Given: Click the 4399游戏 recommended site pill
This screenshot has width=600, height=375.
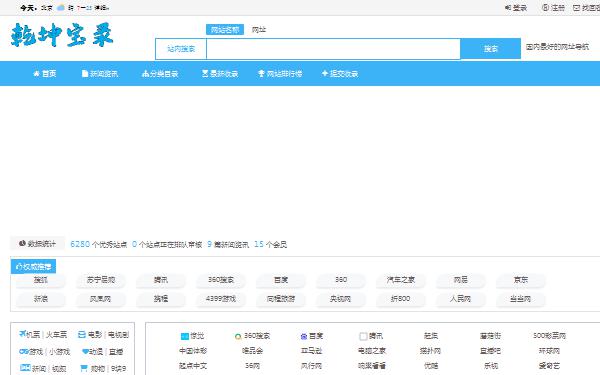Looking at the screenshot, I should pos(221,299).
